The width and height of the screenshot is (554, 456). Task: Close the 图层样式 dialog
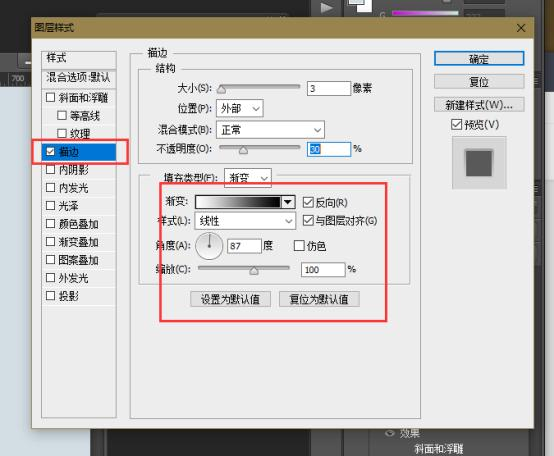pos(521,28)
